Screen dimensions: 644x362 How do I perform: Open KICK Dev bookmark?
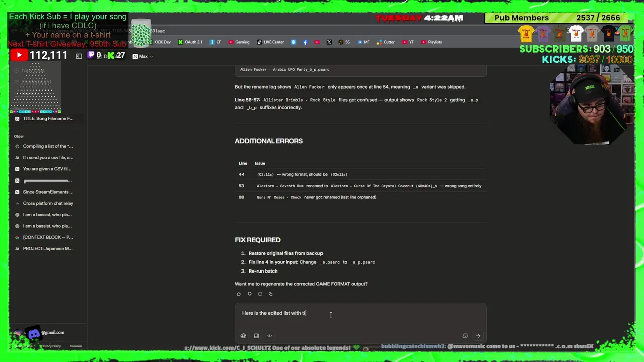click(x=159, y=42)
